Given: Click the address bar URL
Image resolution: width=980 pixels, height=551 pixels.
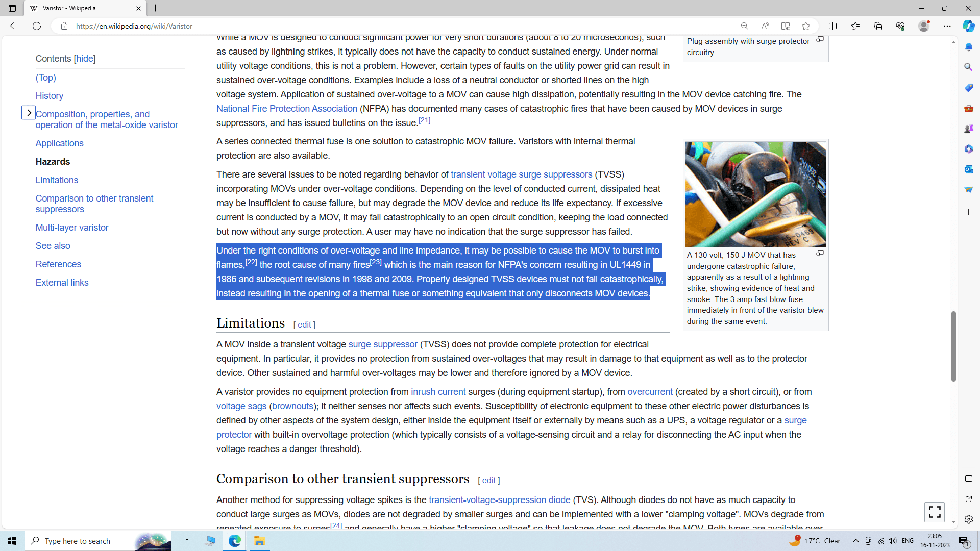Looking at the screenshot, I should click(x=134, y=26).
